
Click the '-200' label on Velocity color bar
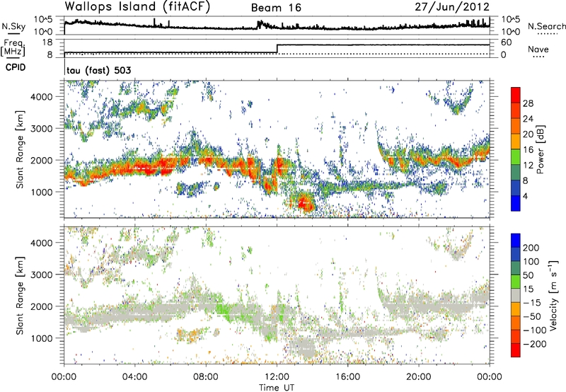535,344
